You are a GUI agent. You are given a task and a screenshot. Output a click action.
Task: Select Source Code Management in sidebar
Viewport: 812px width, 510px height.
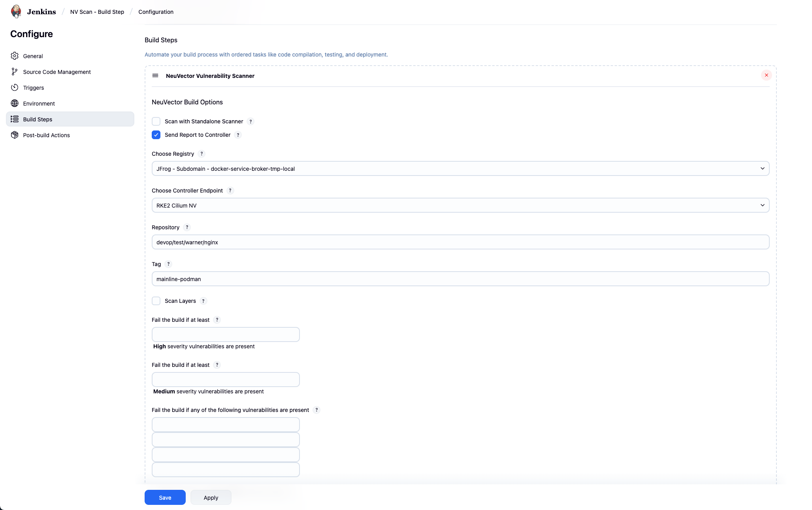point(57,72)
